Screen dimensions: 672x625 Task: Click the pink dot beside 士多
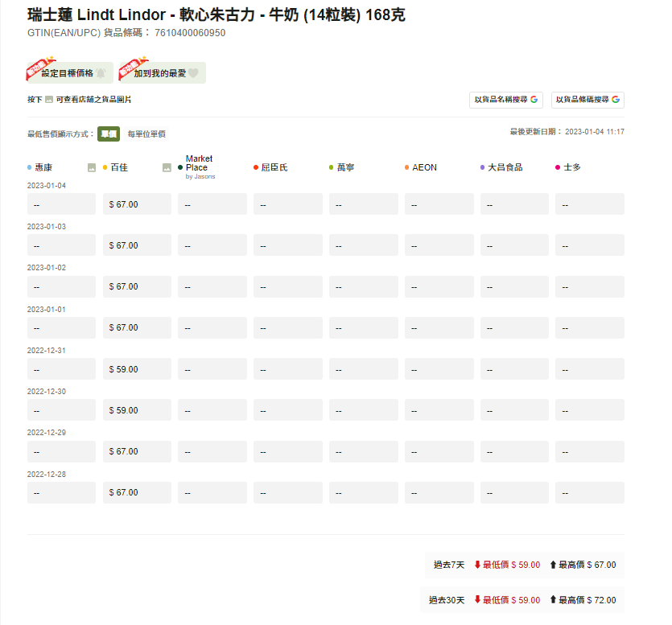point(558,167)
